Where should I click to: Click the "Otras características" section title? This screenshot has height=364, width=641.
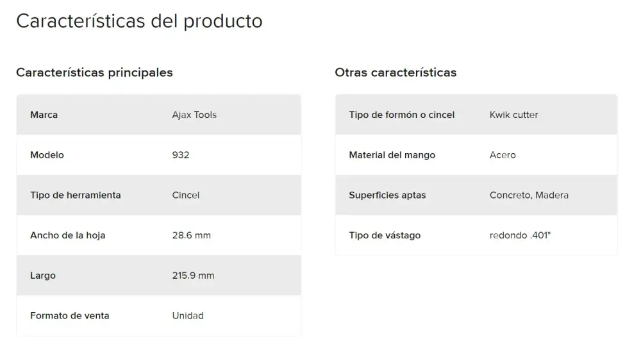click(395, 72)
